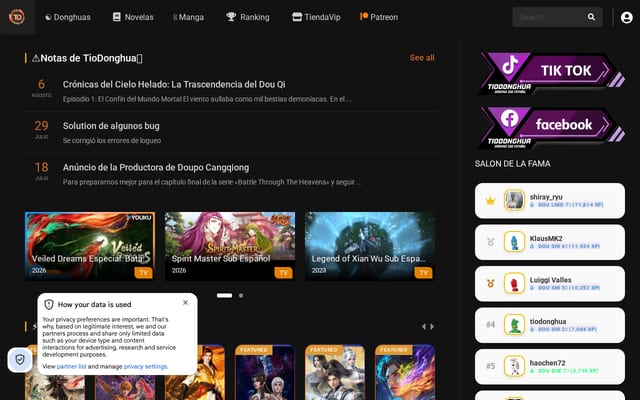Click the previous arrow in featured row

[424, 327]
